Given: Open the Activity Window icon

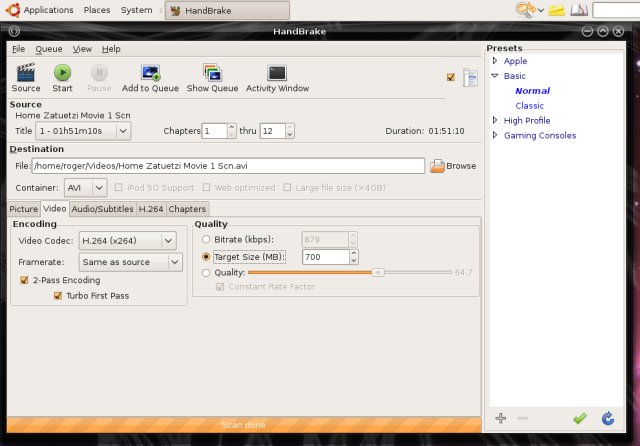Looking at the screenshot, I should [x=277, y=73].
